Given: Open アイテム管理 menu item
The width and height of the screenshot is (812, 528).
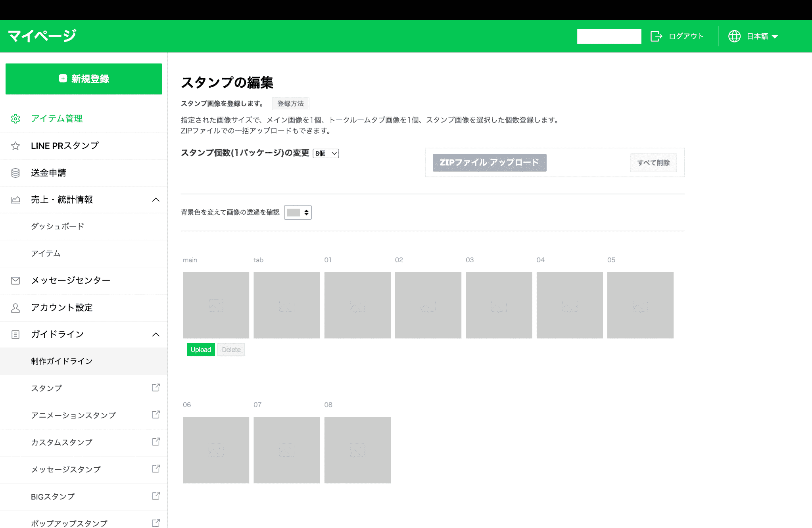Looking at the screenshot, I should click(84, 119).
